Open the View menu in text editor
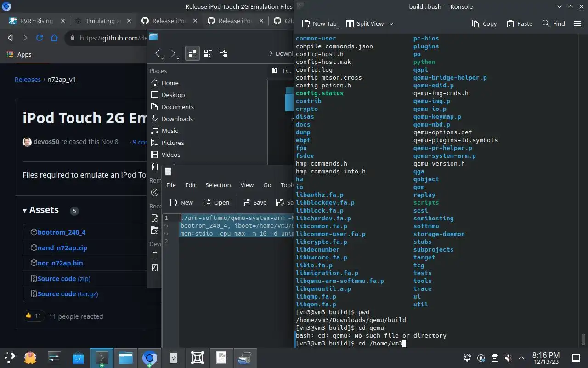The width and height of the screenshot is (588, 368). tap(247, 185)
